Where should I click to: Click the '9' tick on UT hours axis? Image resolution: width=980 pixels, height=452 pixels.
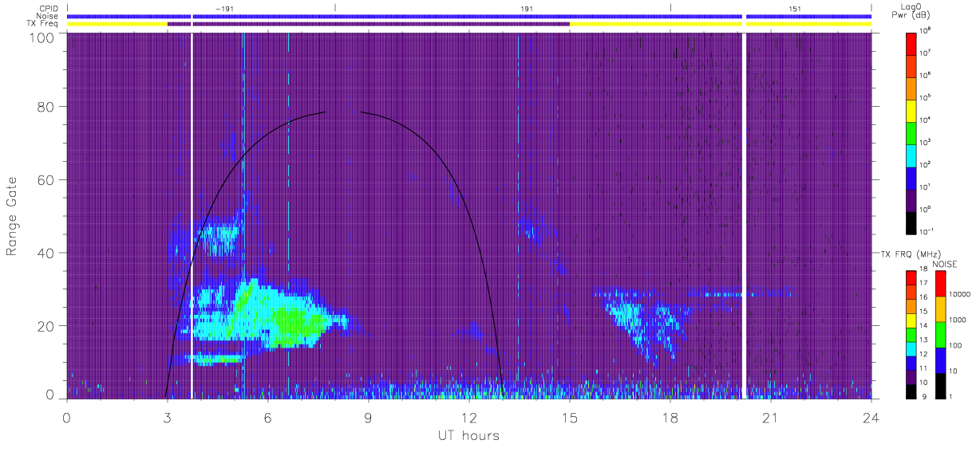click(x=368, y=417)
